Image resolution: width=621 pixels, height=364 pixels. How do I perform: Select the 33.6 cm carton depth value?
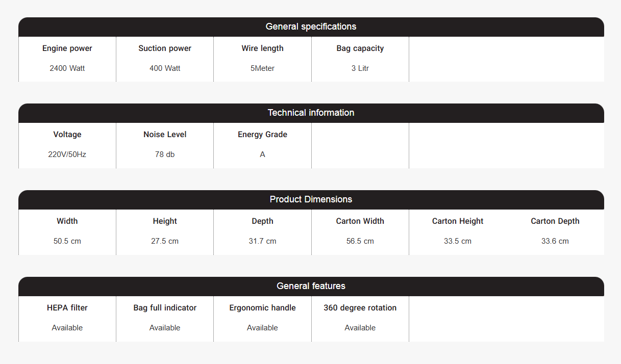(x=555, y=241)
